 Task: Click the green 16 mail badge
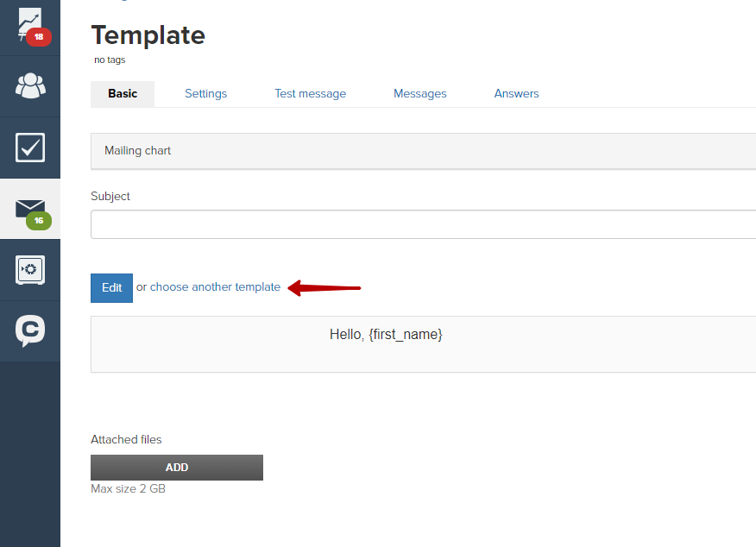tap(39, 221)
